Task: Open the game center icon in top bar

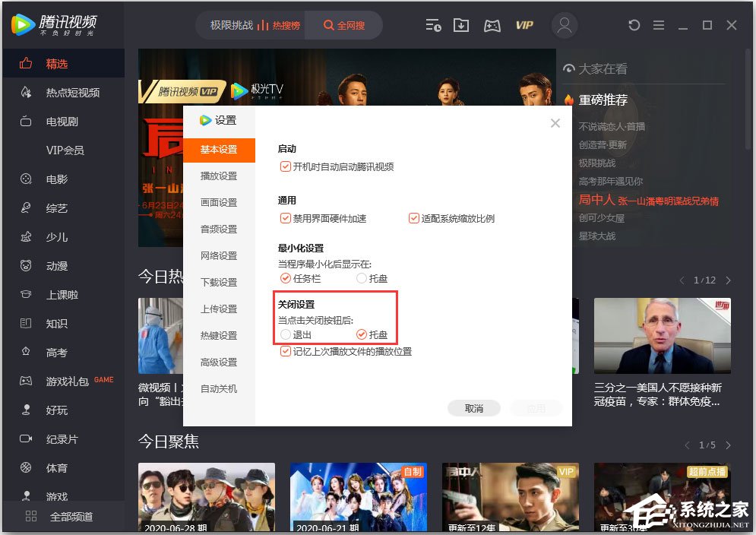Action: click(492, 25)
